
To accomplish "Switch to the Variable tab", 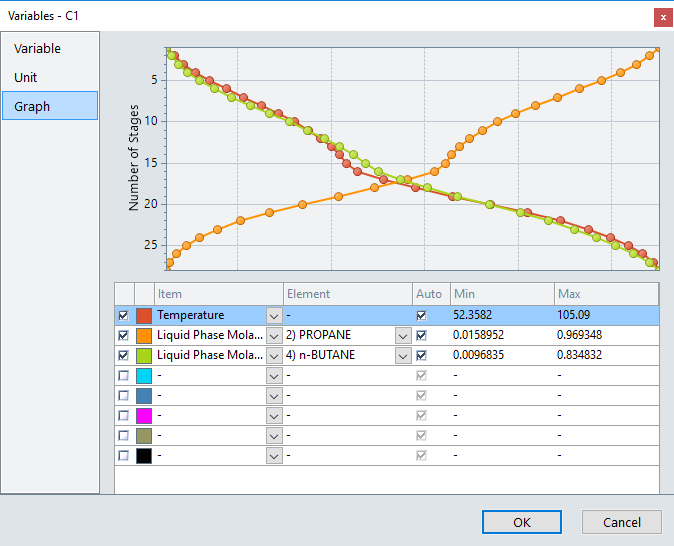I will [x=38, y=48].
